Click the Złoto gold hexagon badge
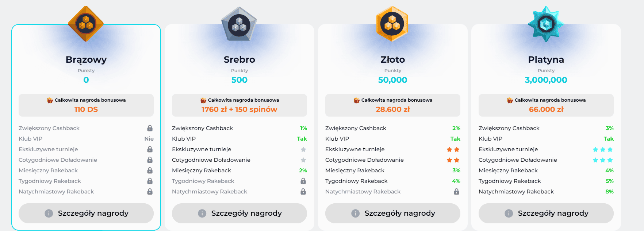This screenshot has height=231, width=644. tap(392, 24)
